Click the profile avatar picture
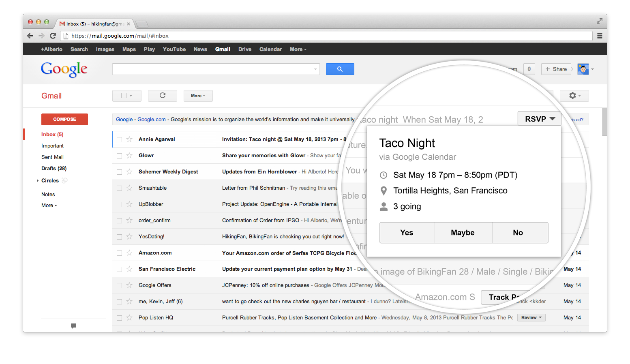Image resolution: width=630 pixels, height=364 pixels. point(583,69)
